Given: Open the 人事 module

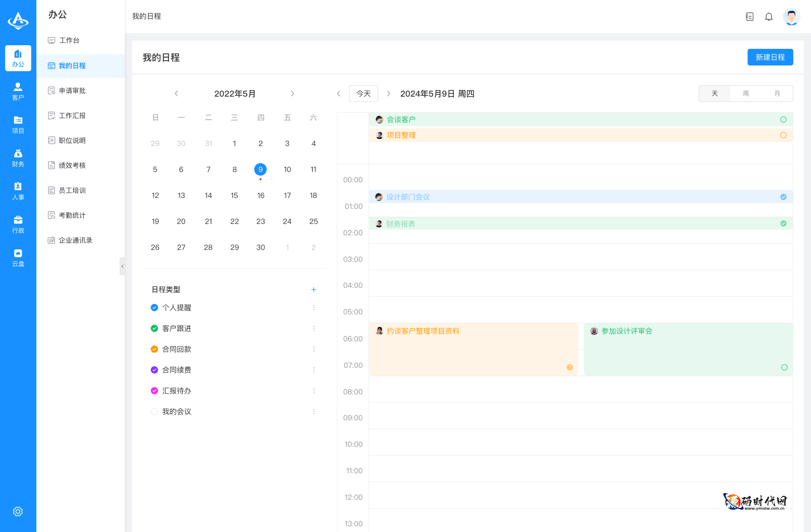Looking at the screenshot, I should pos(18,190).
